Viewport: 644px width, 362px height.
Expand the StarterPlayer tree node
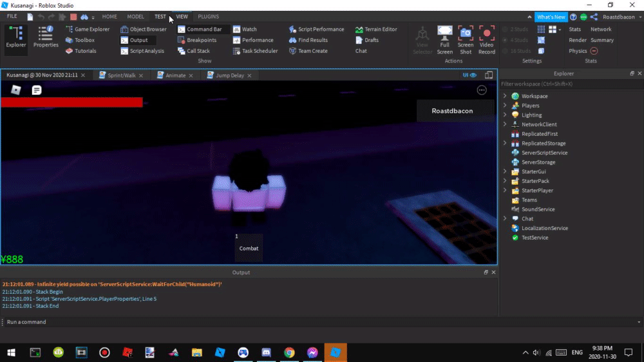(x=505, y=190)
